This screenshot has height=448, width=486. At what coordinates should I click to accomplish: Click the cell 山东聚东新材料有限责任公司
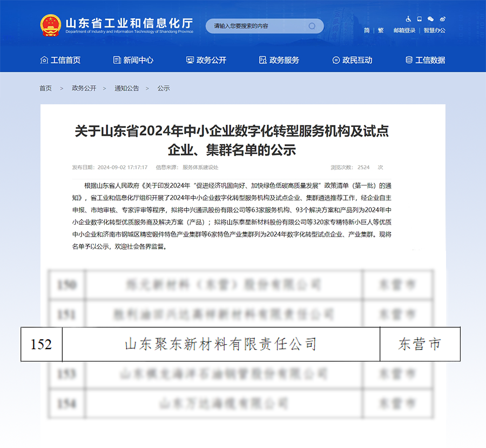click(221, 344)
